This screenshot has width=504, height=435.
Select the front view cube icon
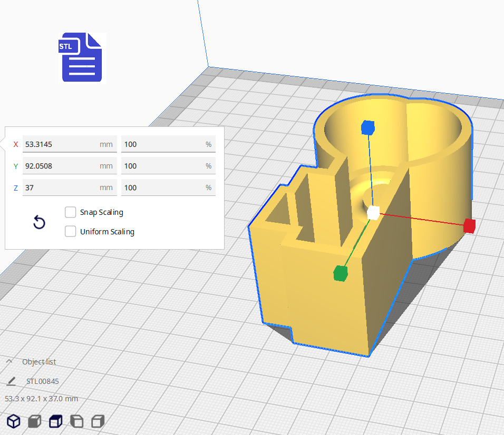coord(35,421)
